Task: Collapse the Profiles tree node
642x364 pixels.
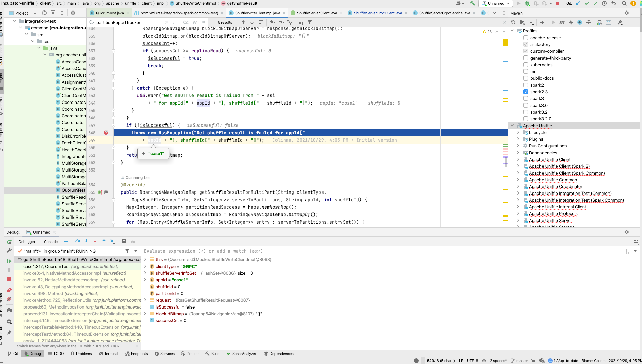Action: click(512, 31)
